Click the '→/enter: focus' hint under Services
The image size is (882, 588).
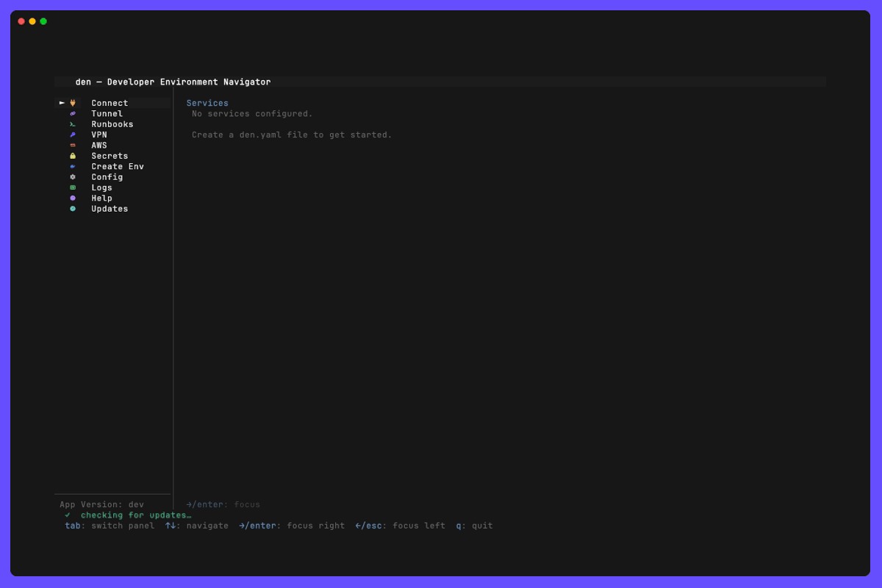point(223,505)
